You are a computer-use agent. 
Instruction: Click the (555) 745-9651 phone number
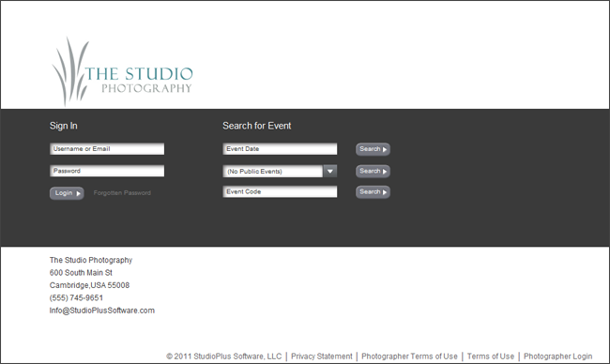[76, 298]
